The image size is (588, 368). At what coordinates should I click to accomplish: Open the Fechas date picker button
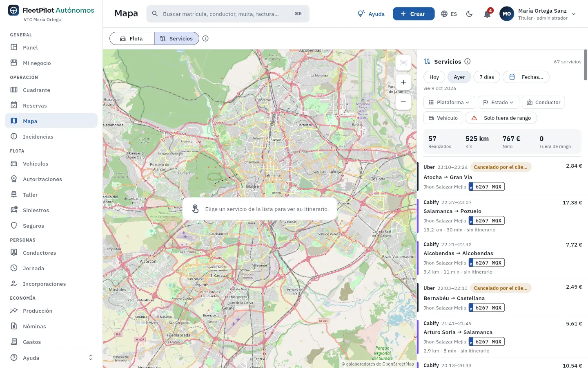(x=526, y=77)
